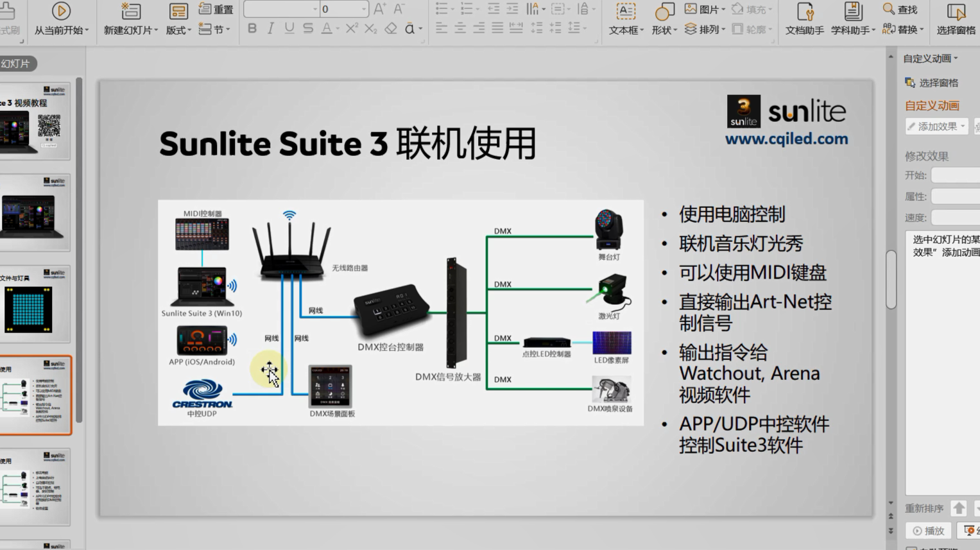Open the font color dropdown arrow

click(336, 29)
